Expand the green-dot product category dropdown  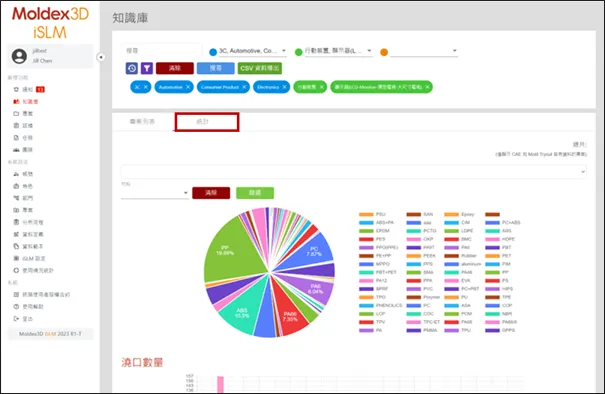tap(338, 51)
